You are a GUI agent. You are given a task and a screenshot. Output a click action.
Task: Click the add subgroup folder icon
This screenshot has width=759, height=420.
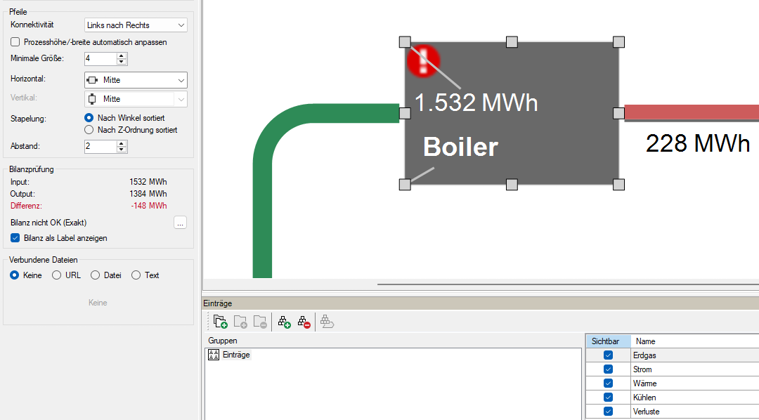[x=241, y=322]
